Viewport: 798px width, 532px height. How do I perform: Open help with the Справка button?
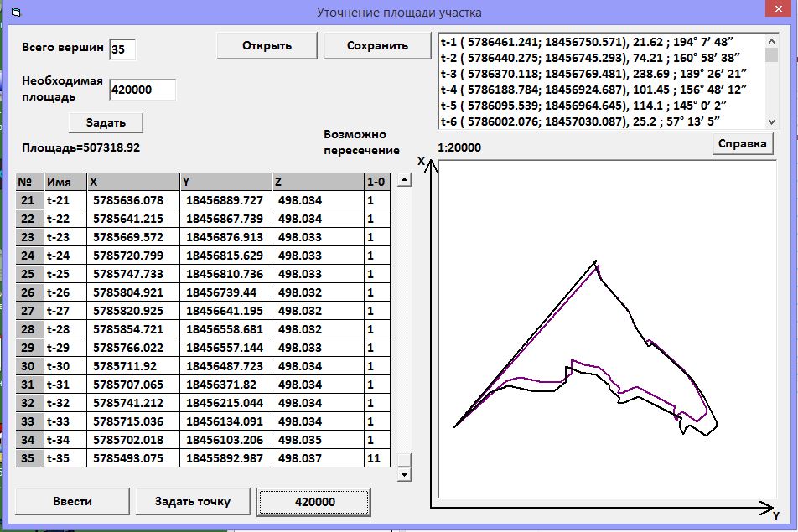[x=742, y=144]
